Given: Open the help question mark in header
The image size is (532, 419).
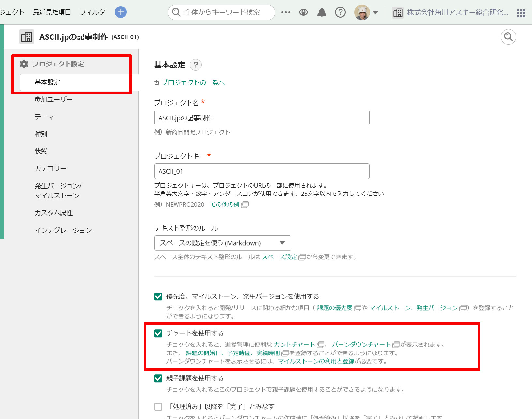Looking at the screenshot, I should pos(340,12).
